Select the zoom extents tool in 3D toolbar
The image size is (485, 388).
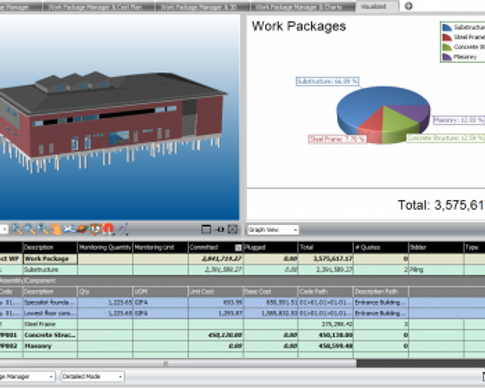click(16, 229)
